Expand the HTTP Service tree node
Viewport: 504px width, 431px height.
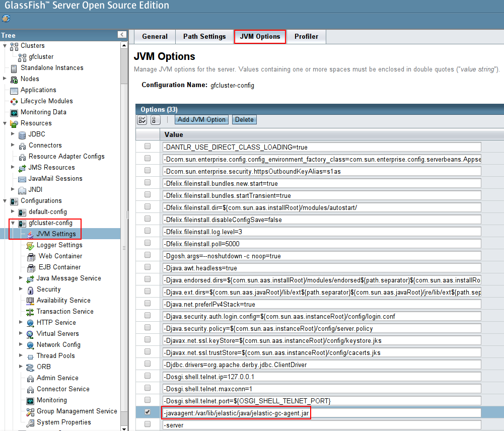[x=21, y=323]
